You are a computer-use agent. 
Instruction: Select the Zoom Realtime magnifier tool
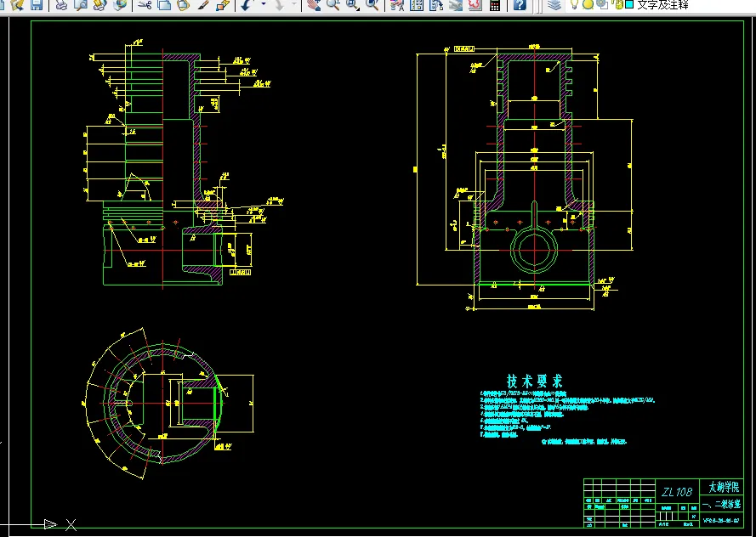tap(333, 4)
